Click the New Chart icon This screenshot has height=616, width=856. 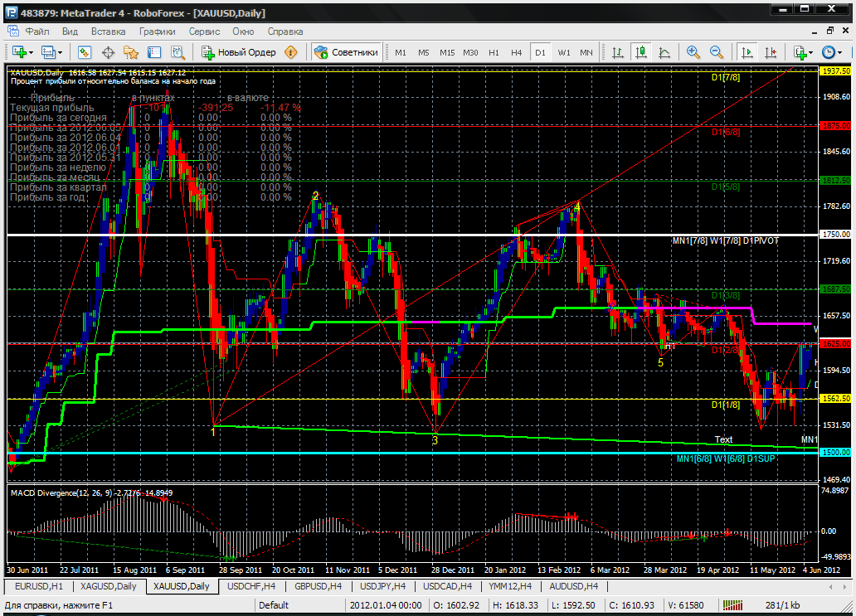point(20,52)
